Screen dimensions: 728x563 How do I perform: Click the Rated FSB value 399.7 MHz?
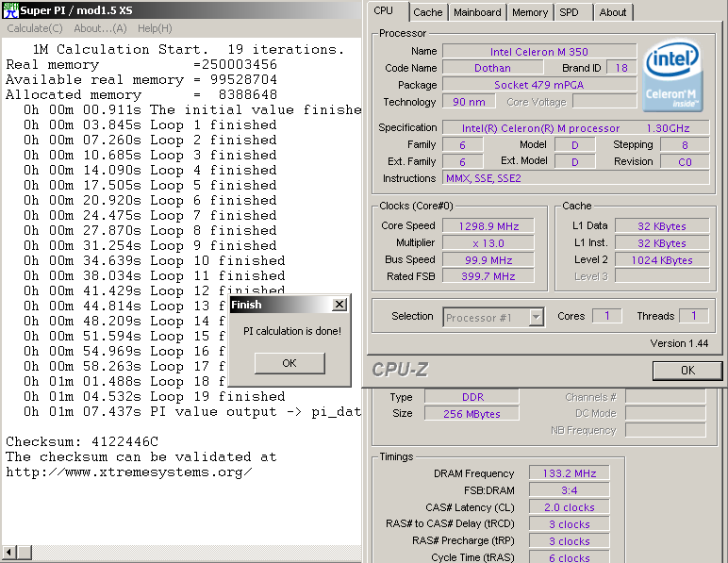[x=488, y=276]
